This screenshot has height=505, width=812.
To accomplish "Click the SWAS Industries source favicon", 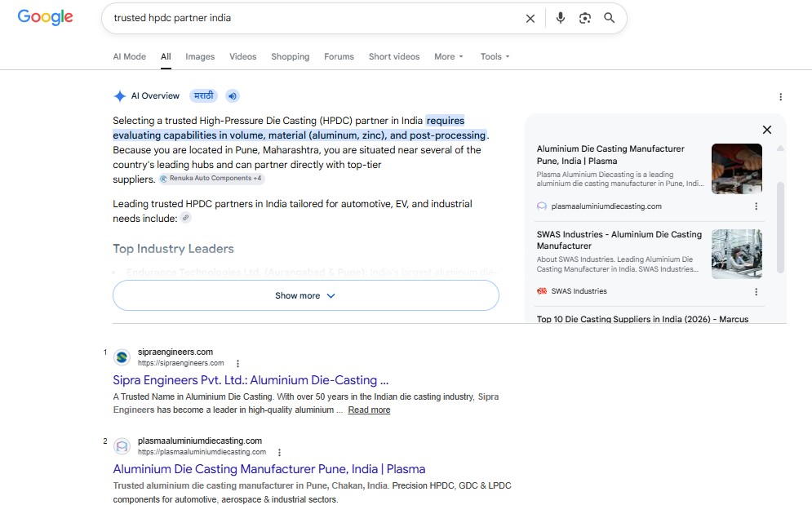I will [x=542, y=291].
